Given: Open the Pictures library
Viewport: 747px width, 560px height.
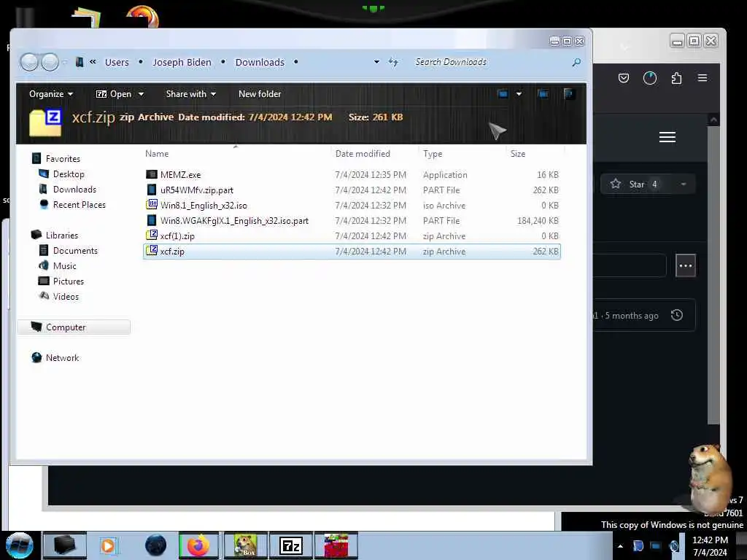Looking at the screenshot, I should click(x=68, y=281).
